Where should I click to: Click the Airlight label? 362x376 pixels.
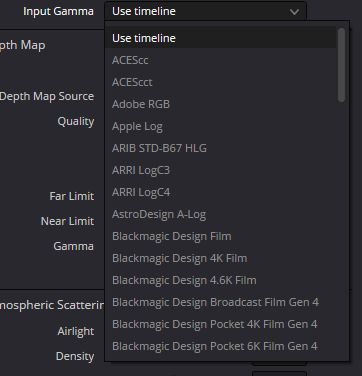click(76, 331)
